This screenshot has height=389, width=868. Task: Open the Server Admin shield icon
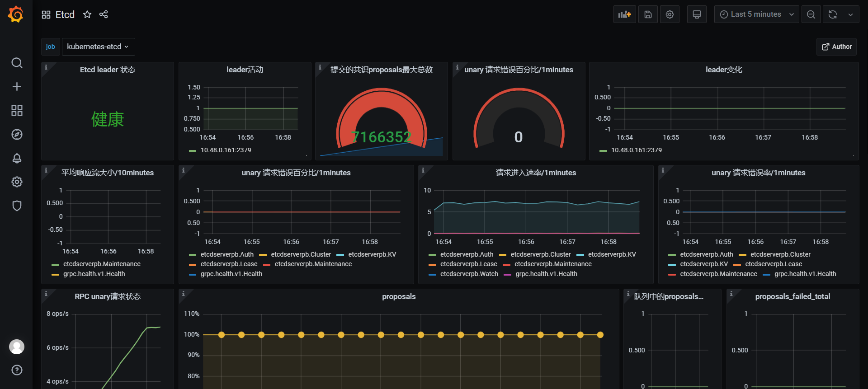pyautogui.click(x=17, y=206)
